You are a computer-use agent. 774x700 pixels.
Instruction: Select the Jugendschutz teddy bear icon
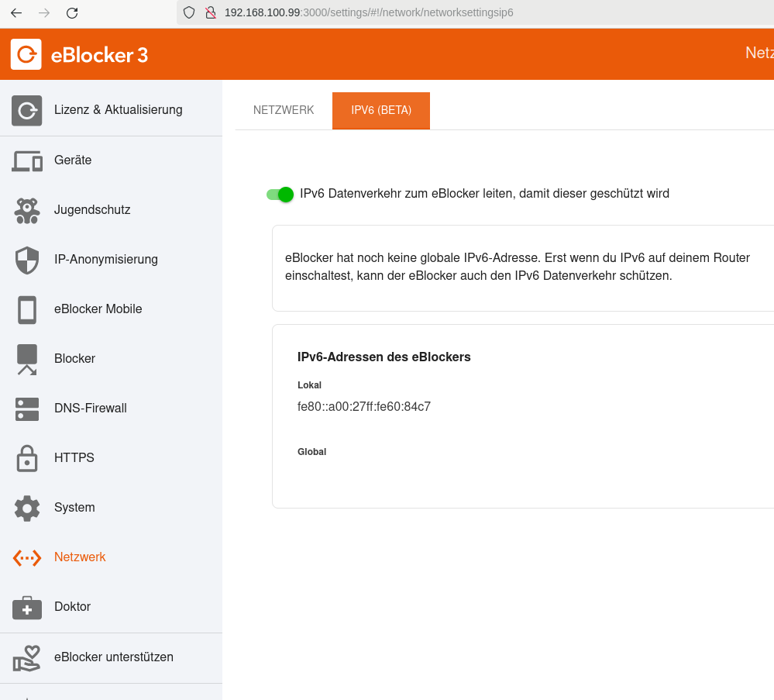pyautogui.click(x=26, y=210)
